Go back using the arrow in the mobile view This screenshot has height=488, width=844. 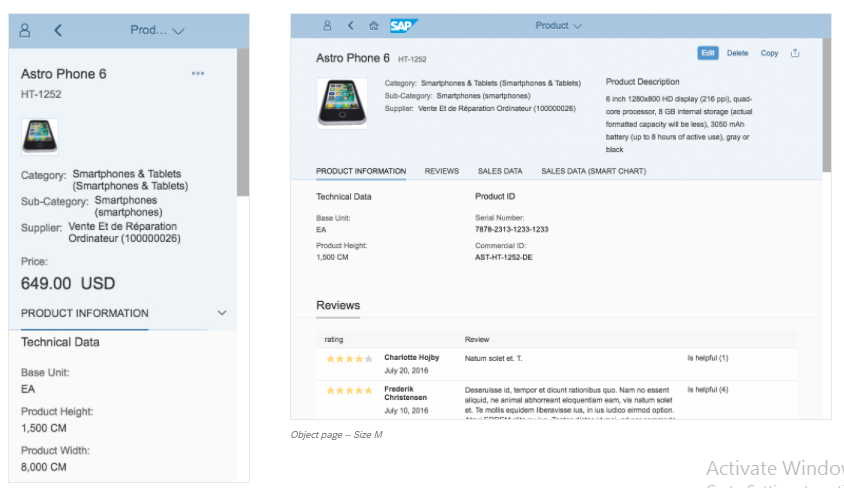(58, 30)
